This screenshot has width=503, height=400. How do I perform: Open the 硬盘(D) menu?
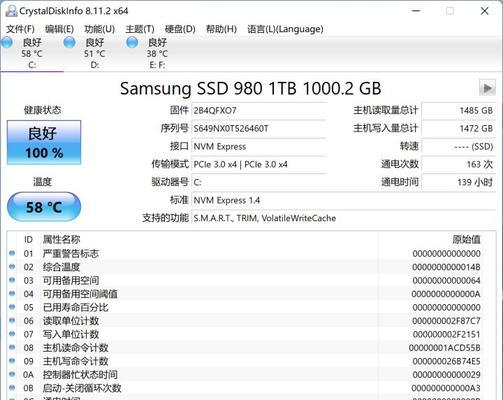(x=180, y=29)
